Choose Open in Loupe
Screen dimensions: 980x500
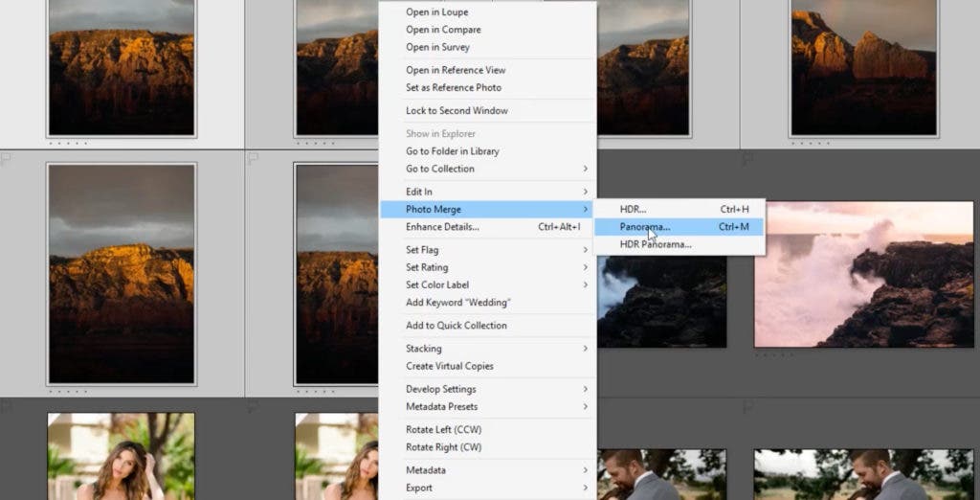click(437, 12)
